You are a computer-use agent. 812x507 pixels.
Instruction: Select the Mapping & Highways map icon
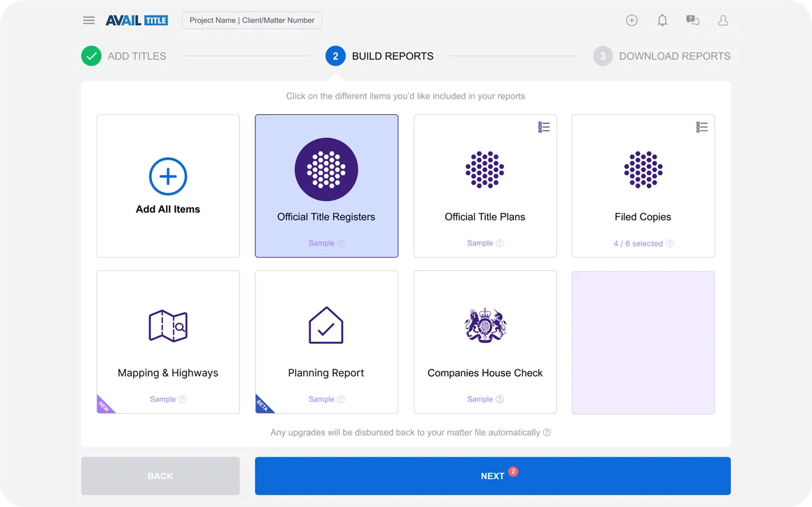(x=168, y=325)
